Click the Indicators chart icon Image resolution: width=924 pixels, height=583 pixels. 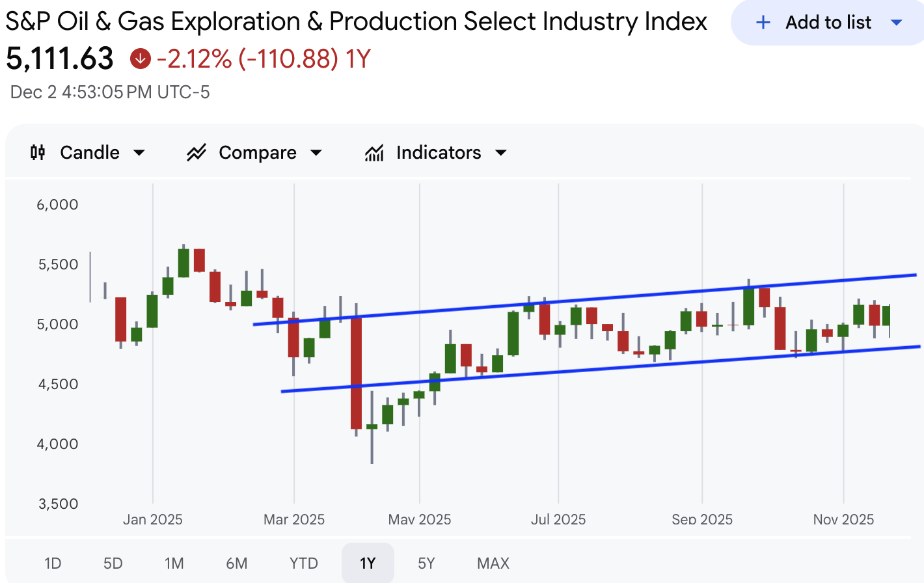[374, 152]
